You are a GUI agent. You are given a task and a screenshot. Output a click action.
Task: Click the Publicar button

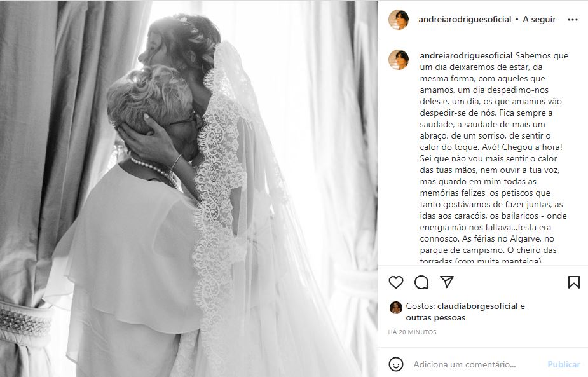(564, 364)
